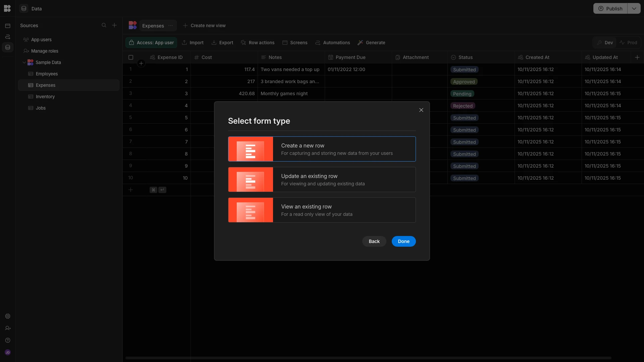Search sources using the magnifier icon
The image size is (644, 362).
click(x=104, y=25)
